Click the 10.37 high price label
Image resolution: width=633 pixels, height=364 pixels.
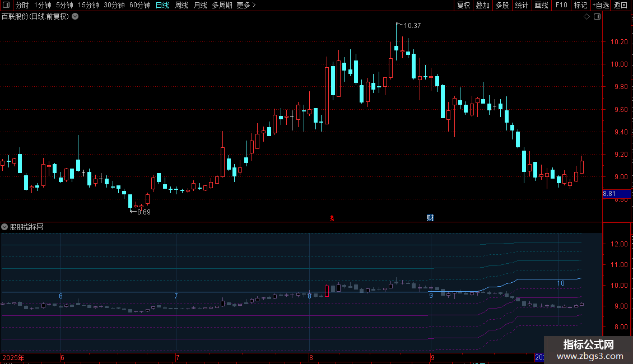[x=412, y=25]
